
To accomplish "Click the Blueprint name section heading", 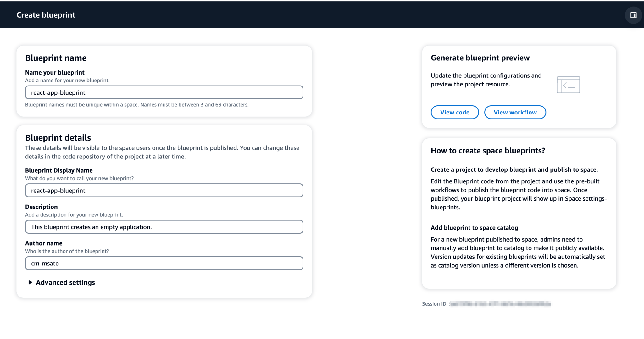I will pos(56,58).
